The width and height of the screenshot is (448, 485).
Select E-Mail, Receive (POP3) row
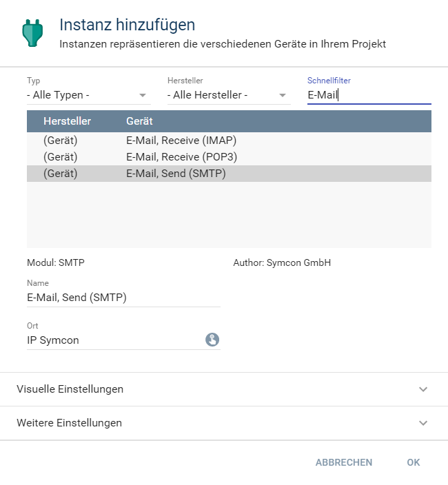point(229,157)
